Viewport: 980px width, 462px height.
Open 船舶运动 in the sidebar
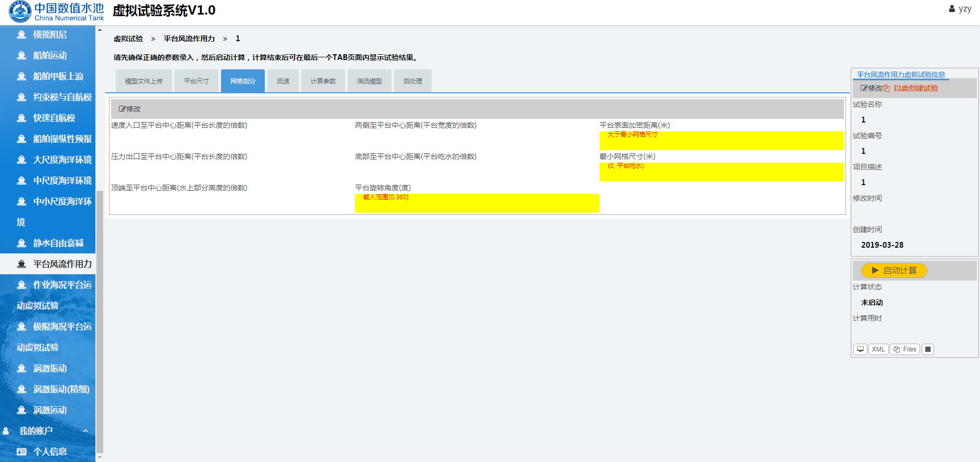click(x=50, y=55)
